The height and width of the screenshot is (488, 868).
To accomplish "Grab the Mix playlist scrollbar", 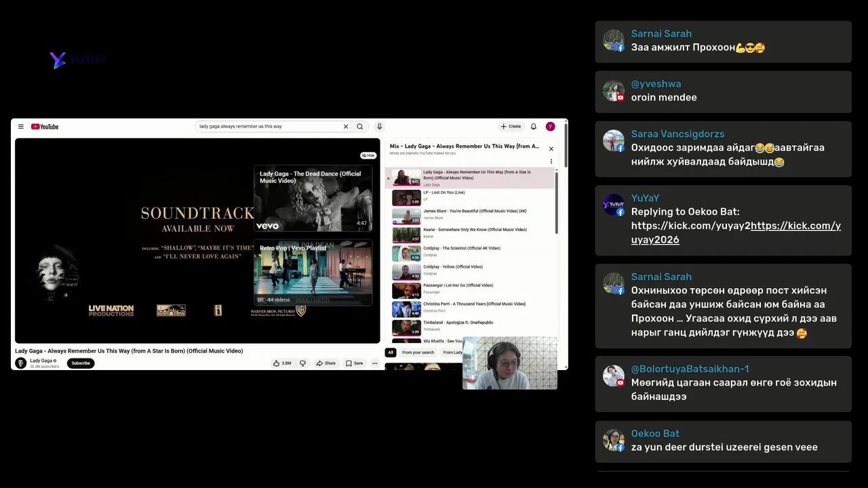I will (557, 202).
